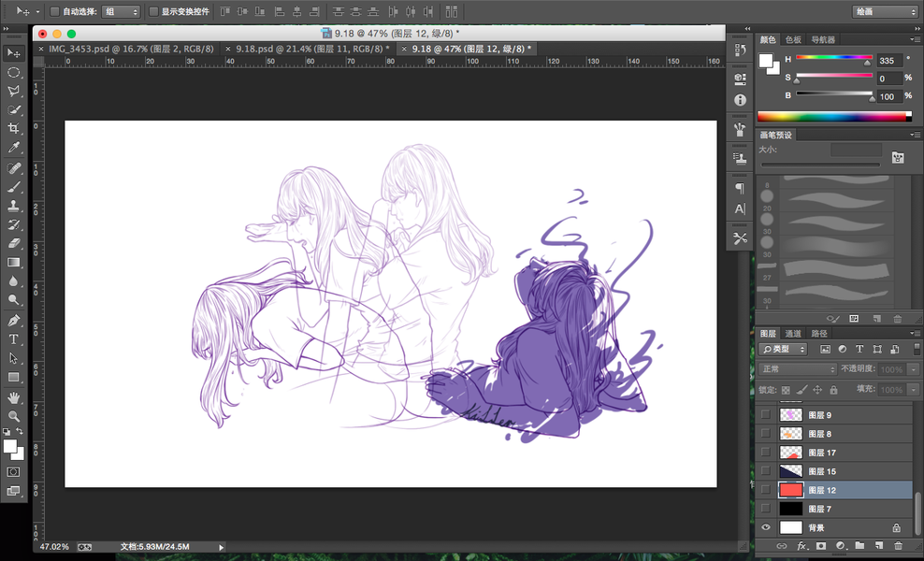Change screen mode icon in toolbox
Viewport: 924px width, 561px height.
coord(13,491)
